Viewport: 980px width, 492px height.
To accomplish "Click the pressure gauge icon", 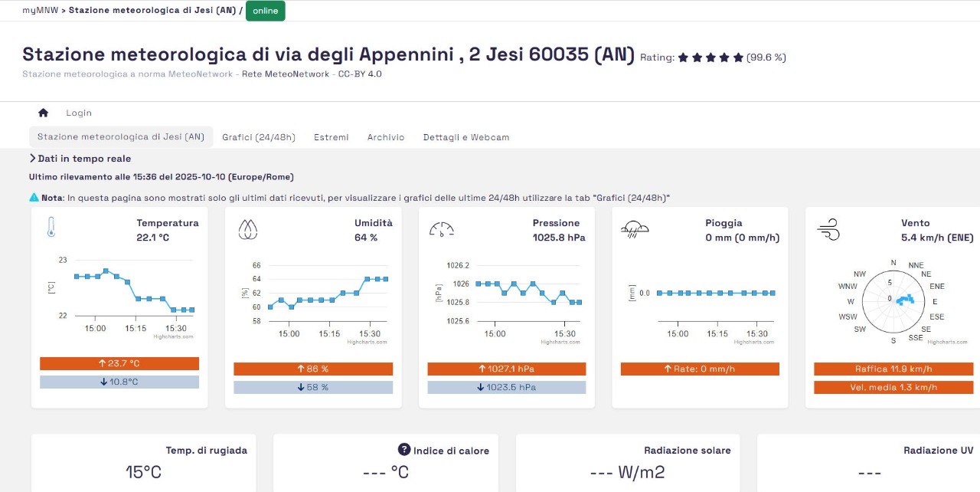I will pyautogui.click(x=442, y=229).
